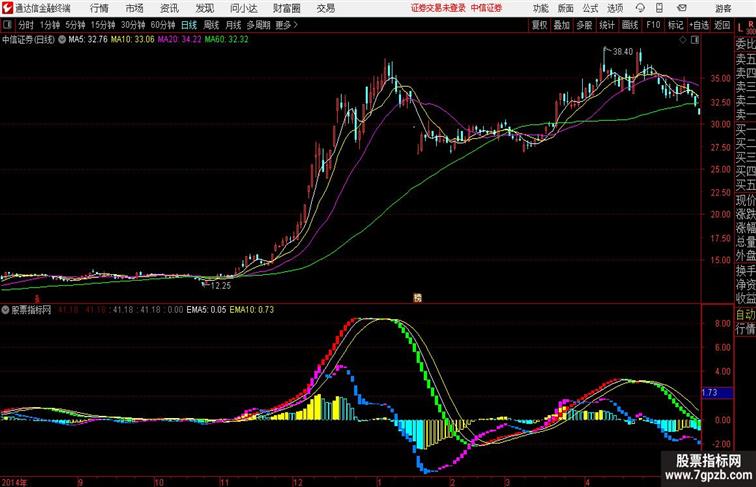Click the 标记 mark button

[x=675, y=25]
